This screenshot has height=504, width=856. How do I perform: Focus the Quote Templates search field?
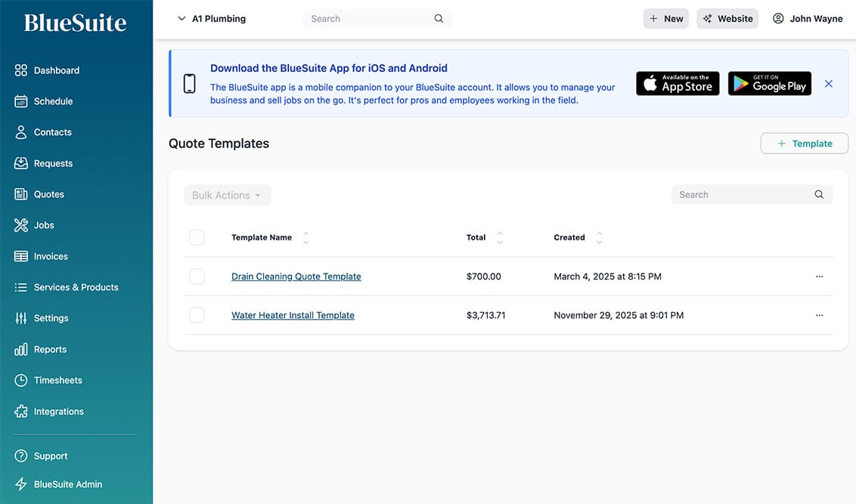[752, 194]
